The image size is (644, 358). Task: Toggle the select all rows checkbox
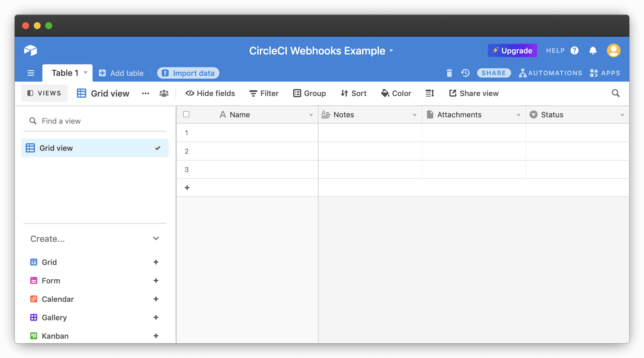point(186,114)
